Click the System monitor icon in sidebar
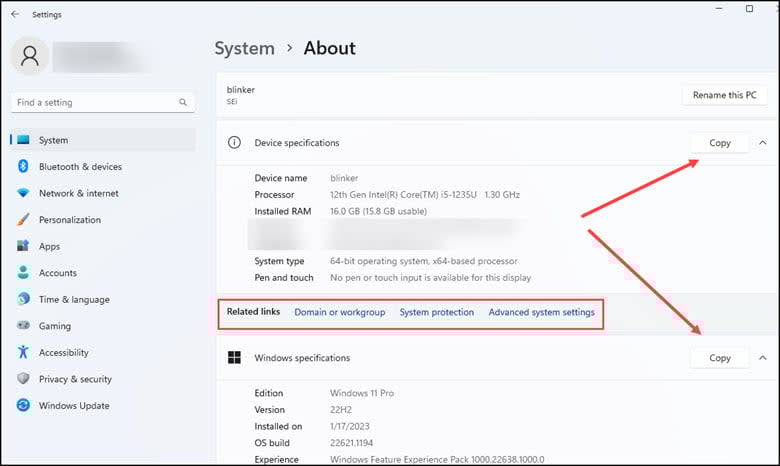Screen dimensions: 780x466 tap(23, 140)
